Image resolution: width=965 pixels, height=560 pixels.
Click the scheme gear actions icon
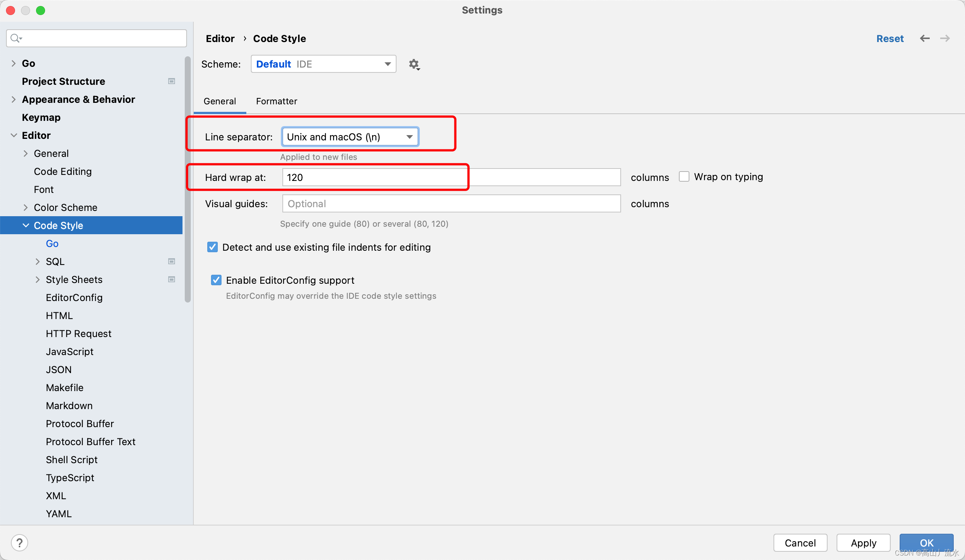point(414,64)
